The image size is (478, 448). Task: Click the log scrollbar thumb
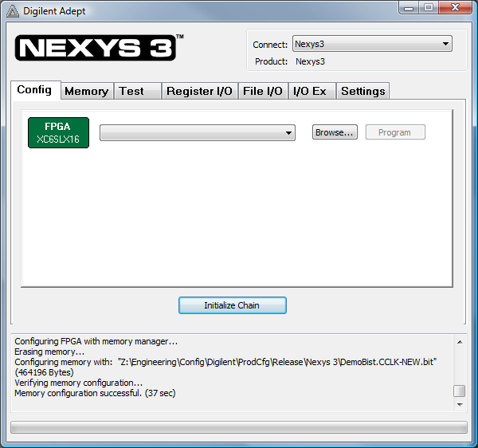pyautogui.click(x=460, y=391)
